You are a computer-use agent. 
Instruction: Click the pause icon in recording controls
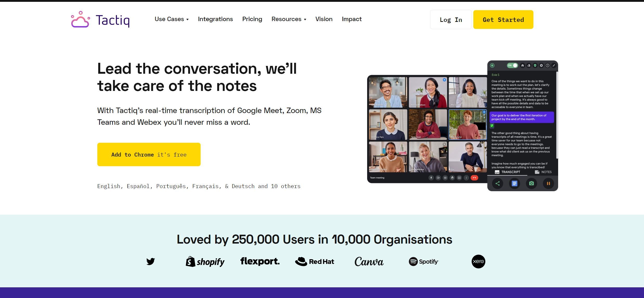(549, 183)
